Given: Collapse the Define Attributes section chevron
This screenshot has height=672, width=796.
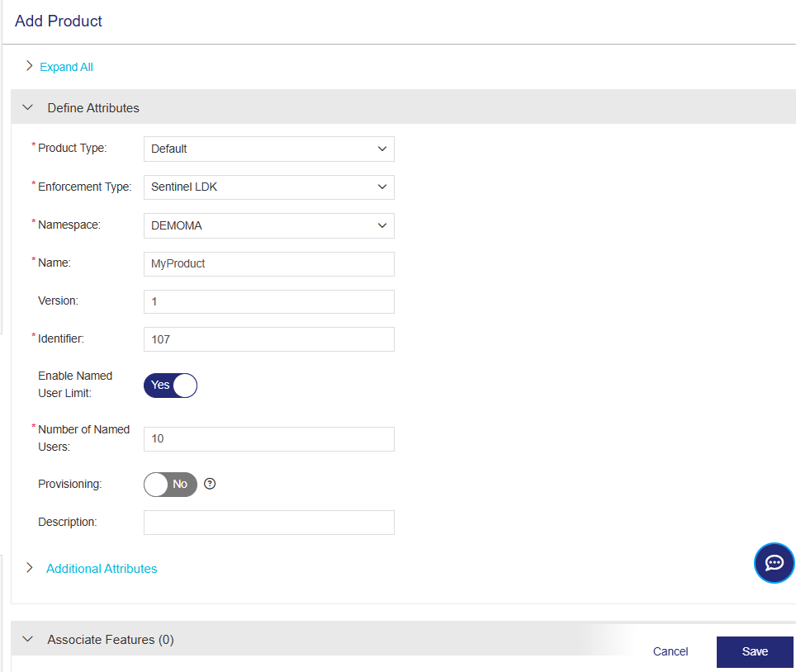Looking at the screenshot, I should click(27, 107).
